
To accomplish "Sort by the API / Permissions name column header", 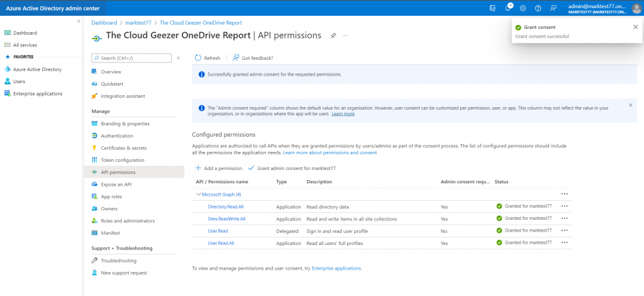I will pos(222,182).
